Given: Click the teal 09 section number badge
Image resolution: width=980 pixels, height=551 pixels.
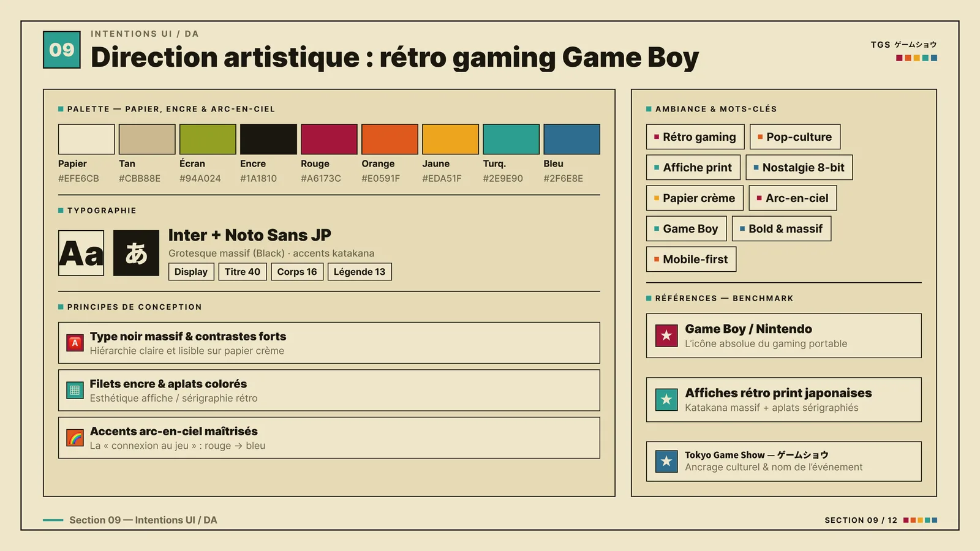Looking at the screenshot, I should [62, 50].
